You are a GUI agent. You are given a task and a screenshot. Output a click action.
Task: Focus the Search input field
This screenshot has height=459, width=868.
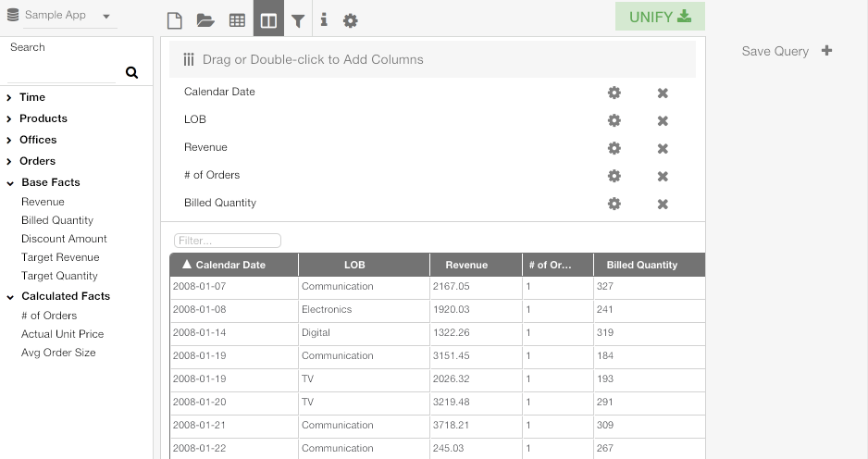[x=62, y=72]
